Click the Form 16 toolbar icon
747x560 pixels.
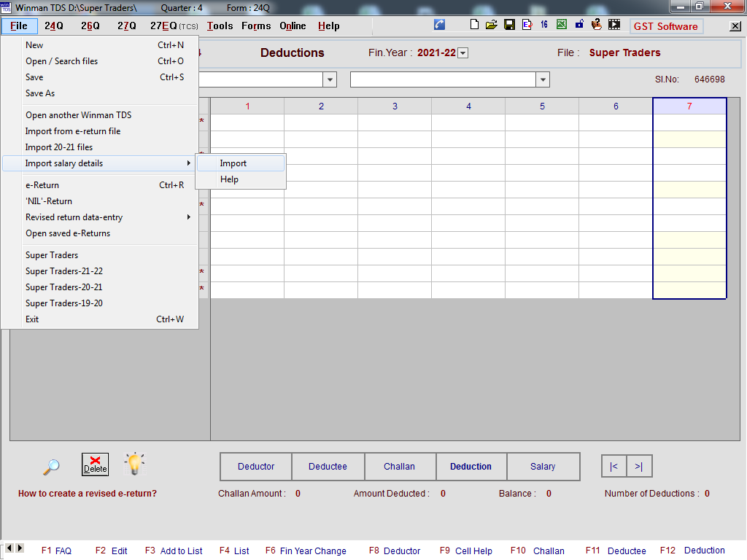click(544, 25)
